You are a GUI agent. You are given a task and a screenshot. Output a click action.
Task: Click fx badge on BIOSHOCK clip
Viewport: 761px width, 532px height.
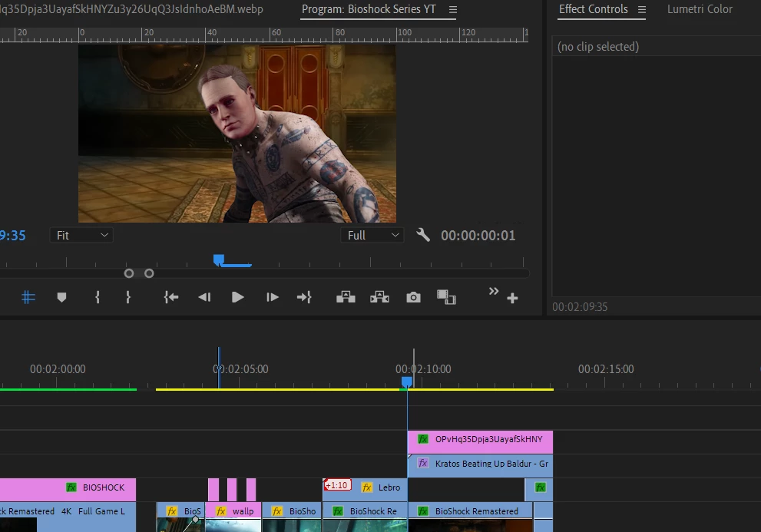pos(71,487)
